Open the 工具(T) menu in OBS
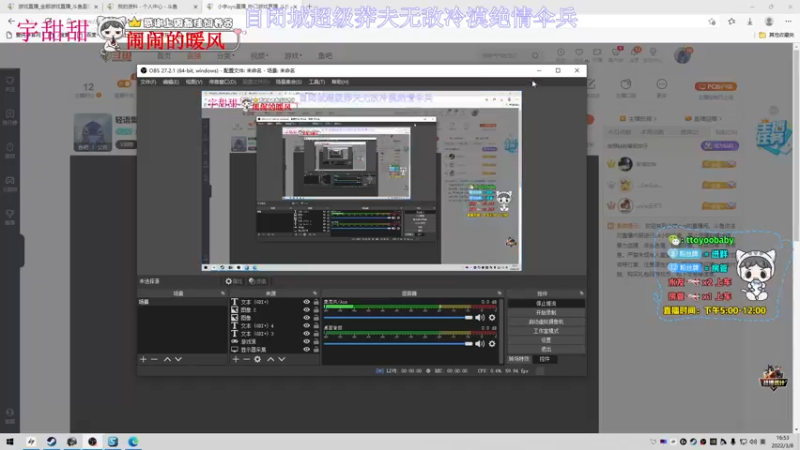800x450 pixels. 316,82
